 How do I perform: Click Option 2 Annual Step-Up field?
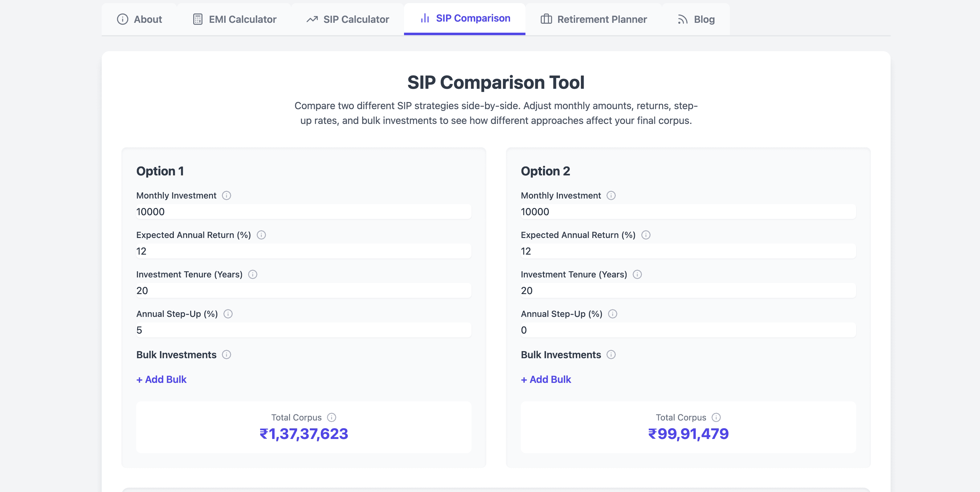688,330
